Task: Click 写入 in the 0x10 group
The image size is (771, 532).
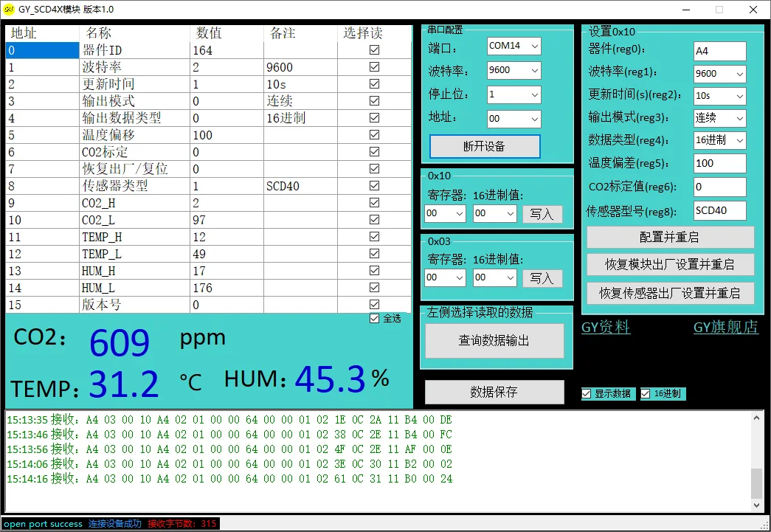Action: tap(542, 214)
